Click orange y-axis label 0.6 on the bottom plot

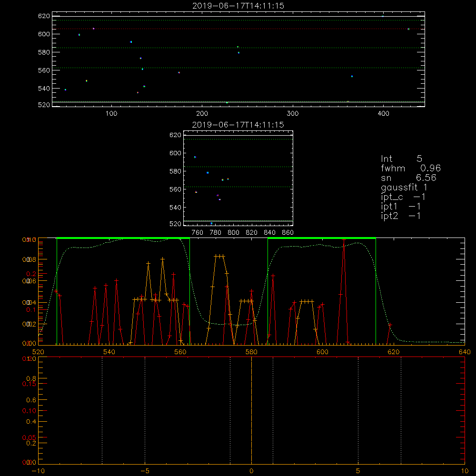click(x=31, y=400)
